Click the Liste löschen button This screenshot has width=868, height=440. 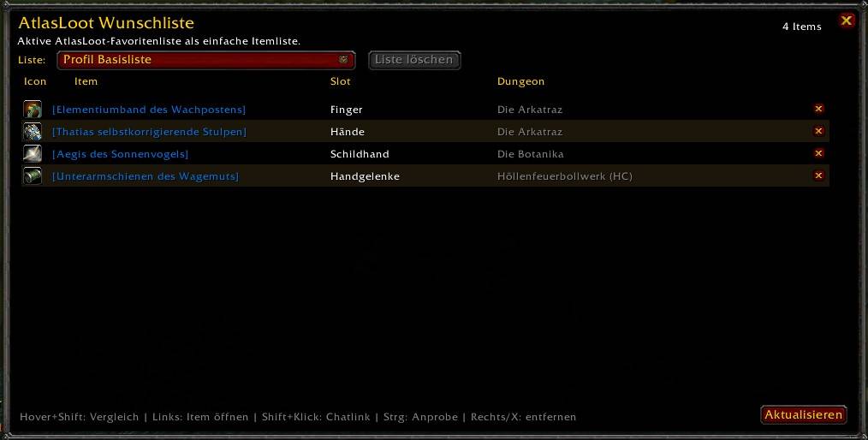click(x=414, y=60)
